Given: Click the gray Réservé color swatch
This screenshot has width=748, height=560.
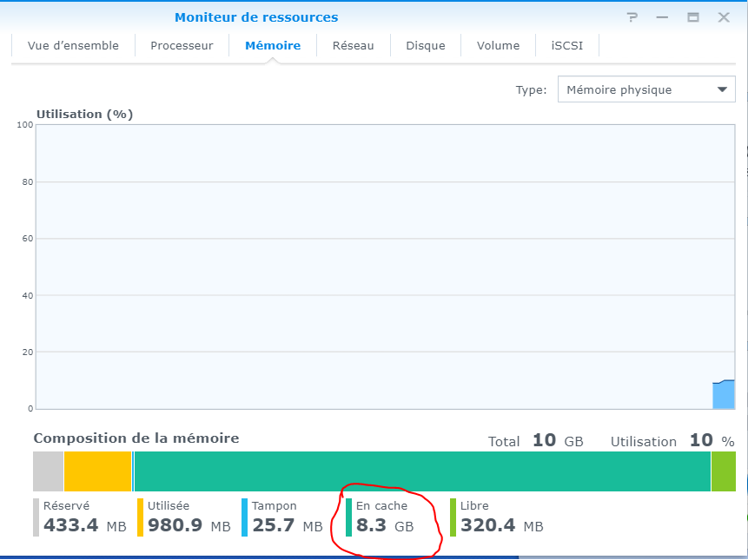Looking at the screenshot, I should pos(36,517).
